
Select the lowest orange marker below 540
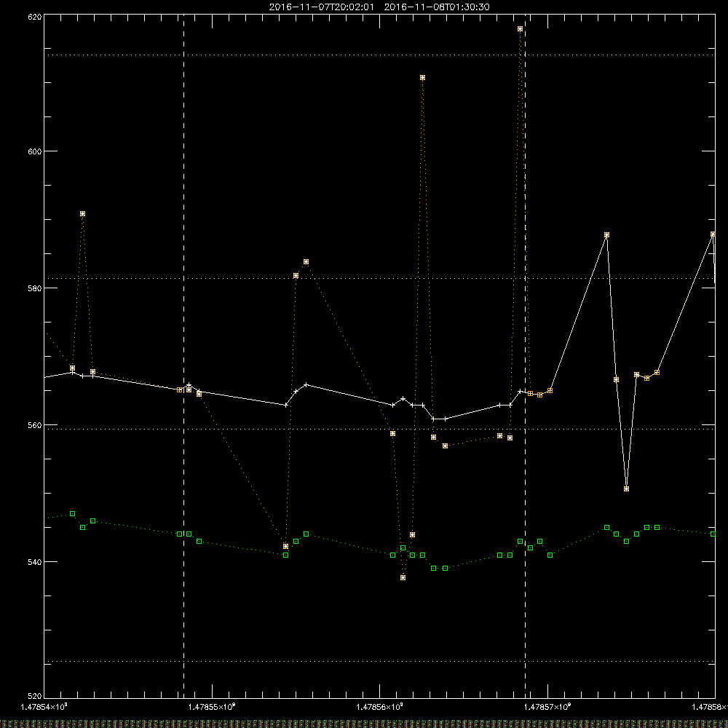point(403,577)
